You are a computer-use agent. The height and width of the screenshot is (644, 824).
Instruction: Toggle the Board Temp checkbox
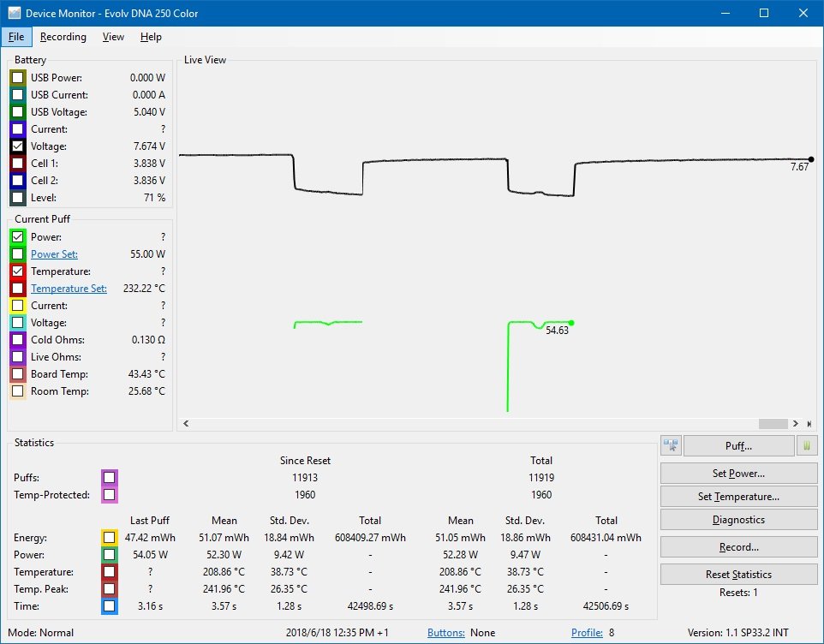18,374
